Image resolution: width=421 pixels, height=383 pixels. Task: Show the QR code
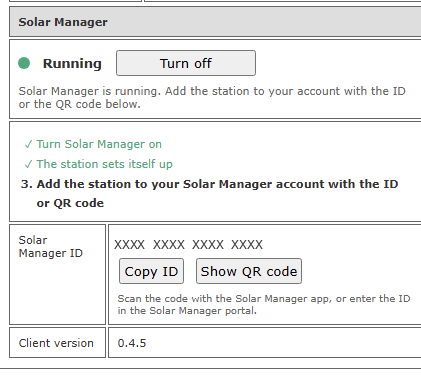[249, 271]
